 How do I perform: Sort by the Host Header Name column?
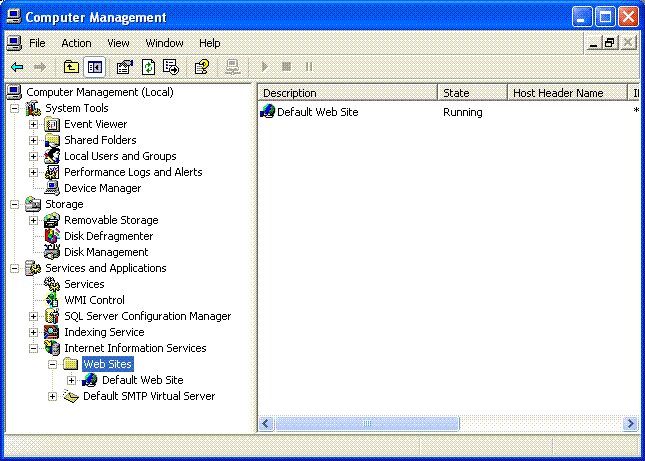567,93
